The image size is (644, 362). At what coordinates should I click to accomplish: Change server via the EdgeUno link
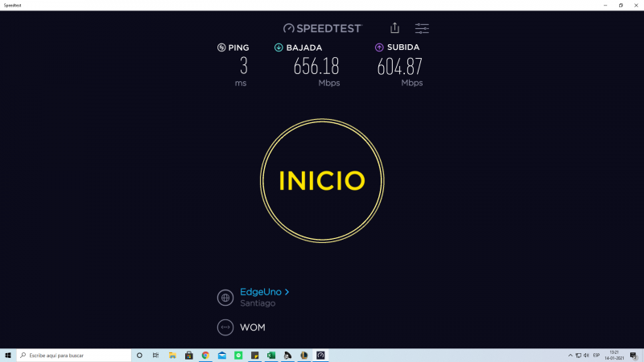(x=260, y=292)
